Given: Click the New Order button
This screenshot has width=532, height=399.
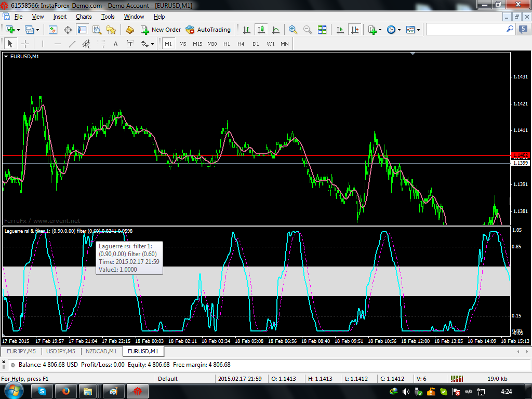Looking at the screenshot, I should (x=161, y=30).
